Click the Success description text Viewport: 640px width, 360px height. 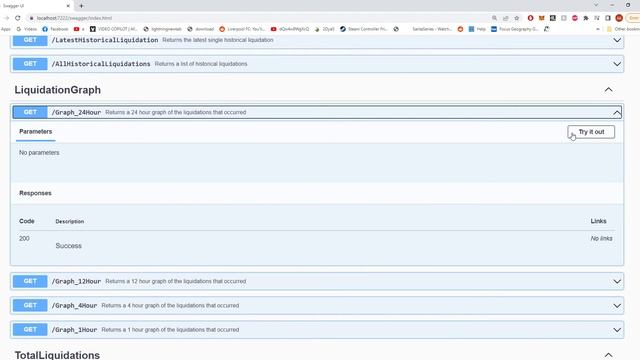point(69,246)
